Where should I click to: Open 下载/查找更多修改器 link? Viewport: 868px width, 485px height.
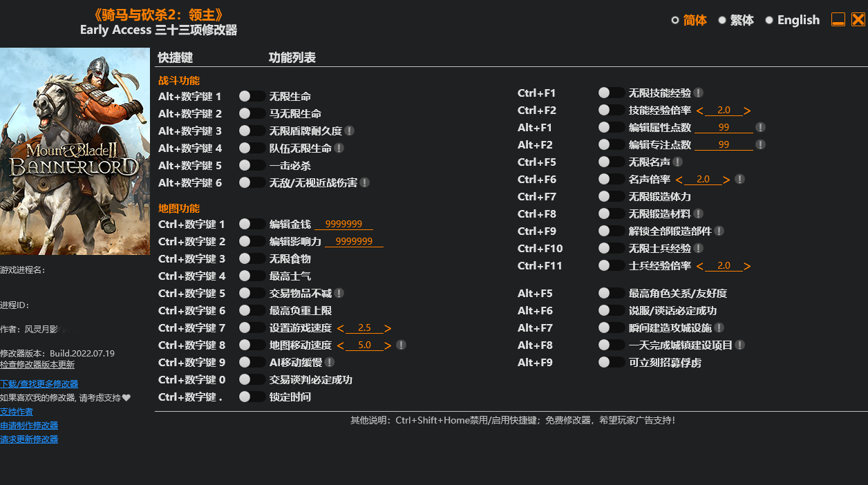(39, 383)
